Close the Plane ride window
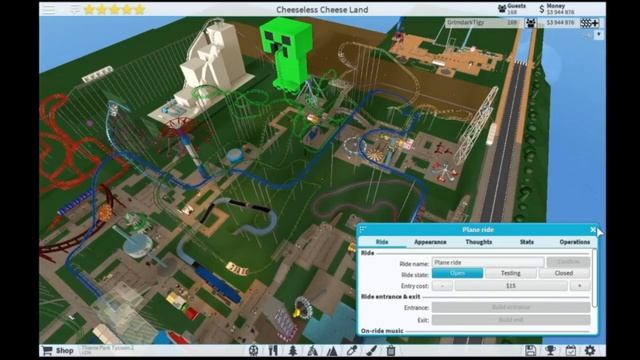Viewport: 640px width, 360px height. click(x=593, y=230)
